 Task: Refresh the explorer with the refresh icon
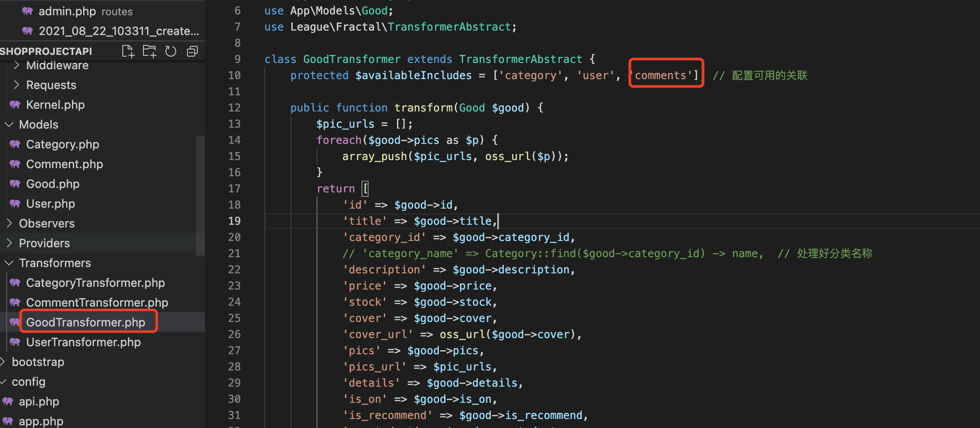pos(171,51)
